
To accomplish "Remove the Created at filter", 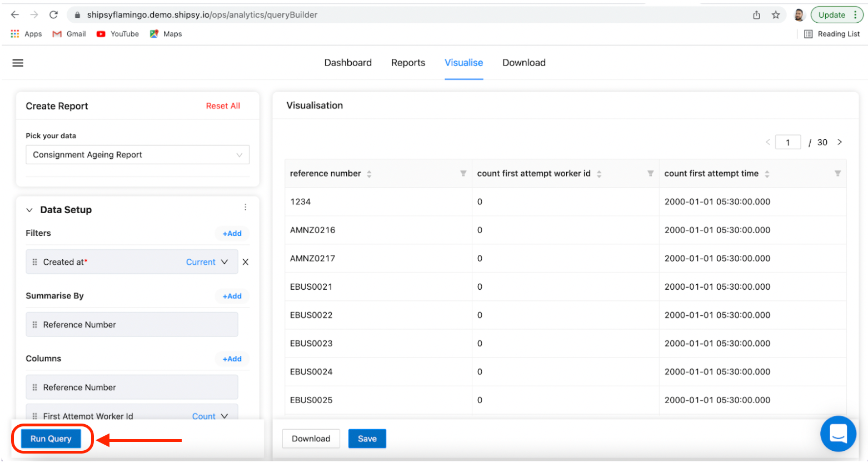I will tap(245, 262).
